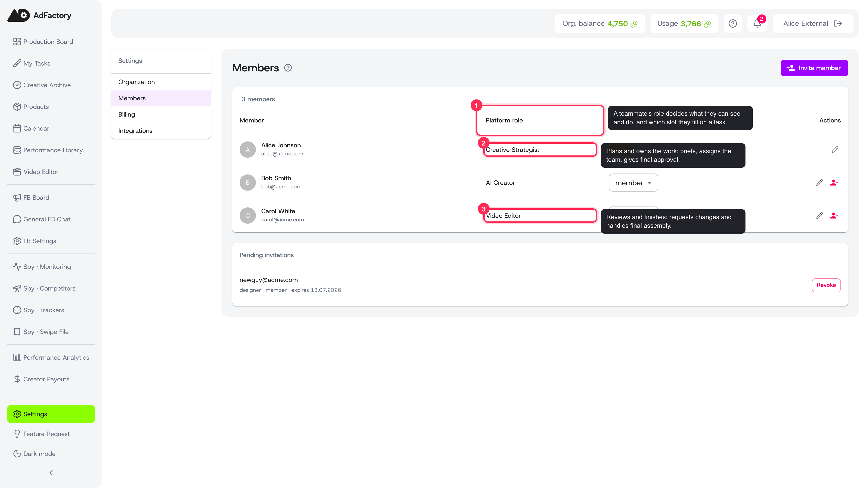Click Org. balance 4,750 widget
The image size is (868, 488).
[600, 23]
